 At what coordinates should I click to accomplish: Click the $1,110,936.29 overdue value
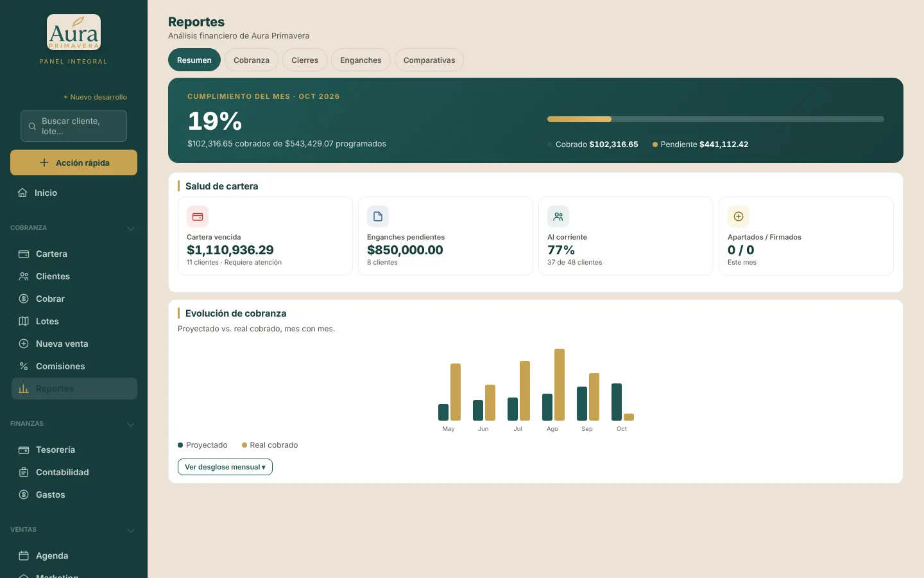(230, 250)
